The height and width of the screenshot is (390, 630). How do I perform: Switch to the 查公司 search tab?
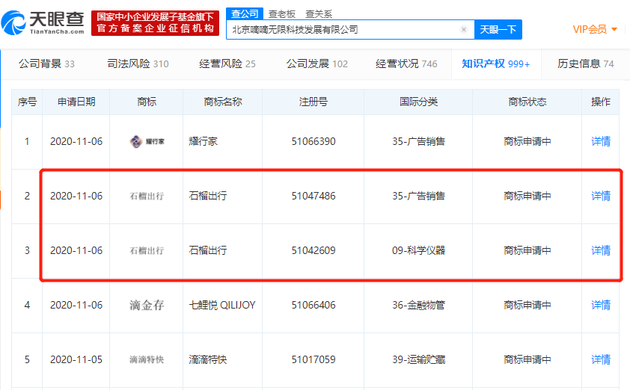pos(245,14)
